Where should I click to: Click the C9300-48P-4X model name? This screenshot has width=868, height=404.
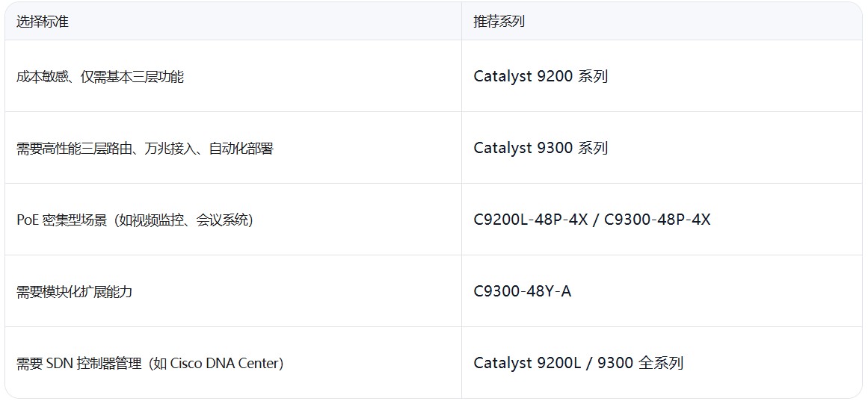657,220
